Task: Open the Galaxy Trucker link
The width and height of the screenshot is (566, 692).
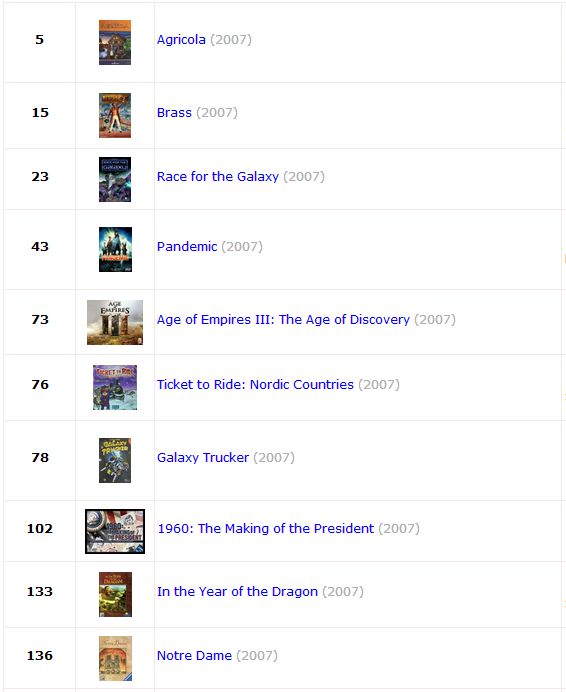Action: pos(203,458)
